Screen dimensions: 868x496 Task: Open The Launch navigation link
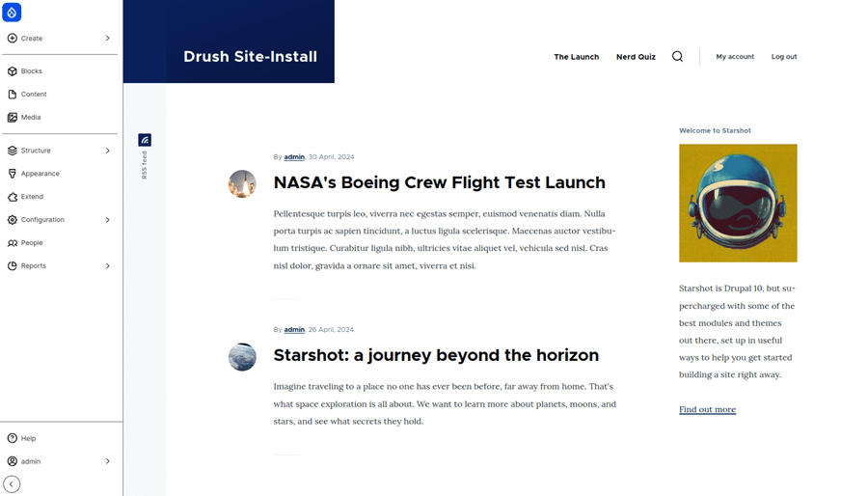[x=577, y=57]
